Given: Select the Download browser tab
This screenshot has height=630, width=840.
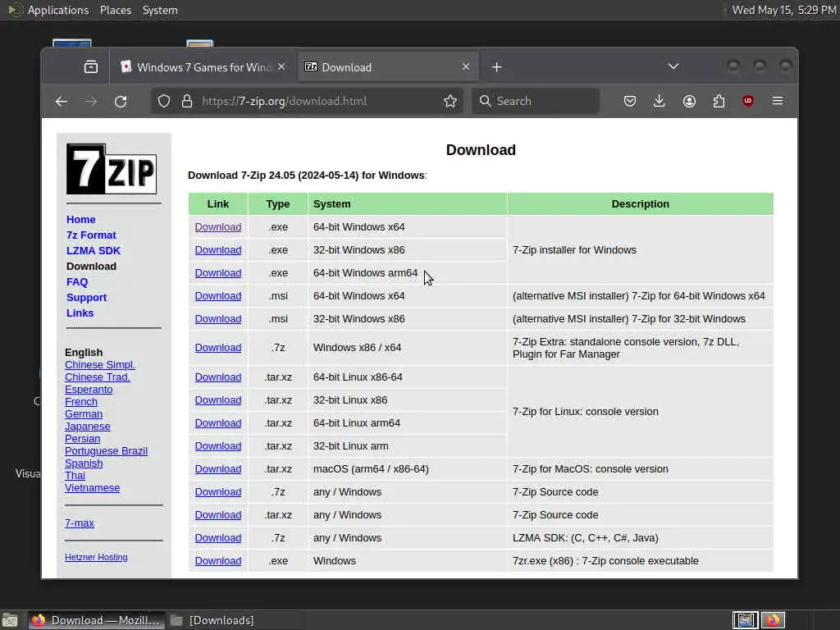Looking at the screenshot, I should tap(388, 67).
